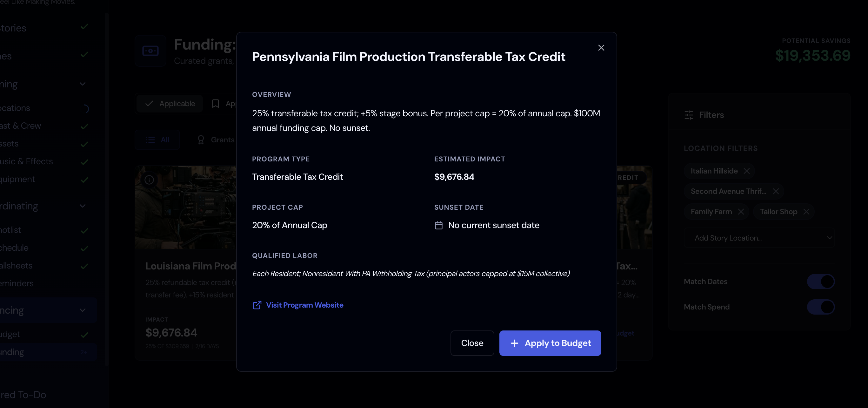Click the bookmark icon near the Applicable filter

[x=216, y=104]
